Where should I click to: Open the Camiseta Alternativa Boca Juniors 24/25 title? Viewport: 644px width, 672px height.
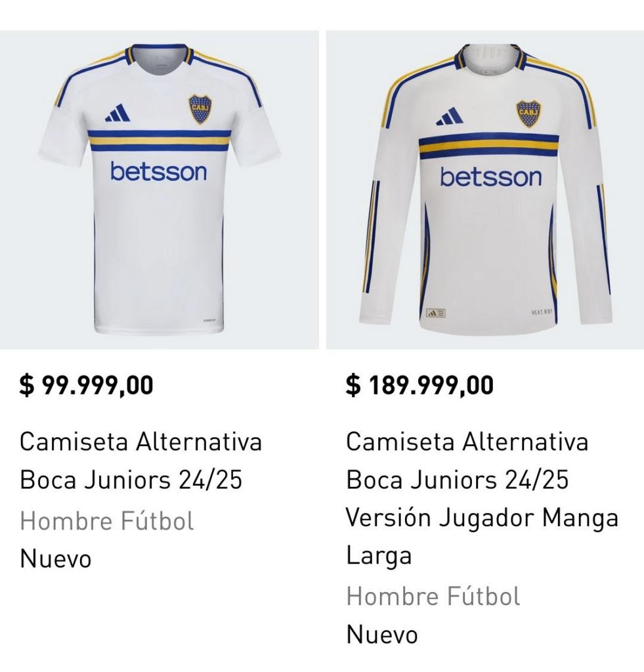click(140, 461)
